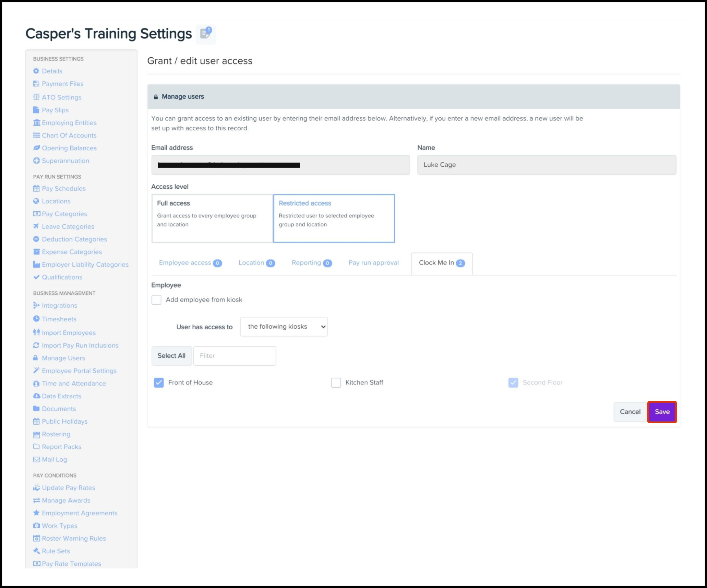This screenshot has height=588, width=707.
Task: Click the cloud icon for Data Extracts
Action: [x=36, y=396]
